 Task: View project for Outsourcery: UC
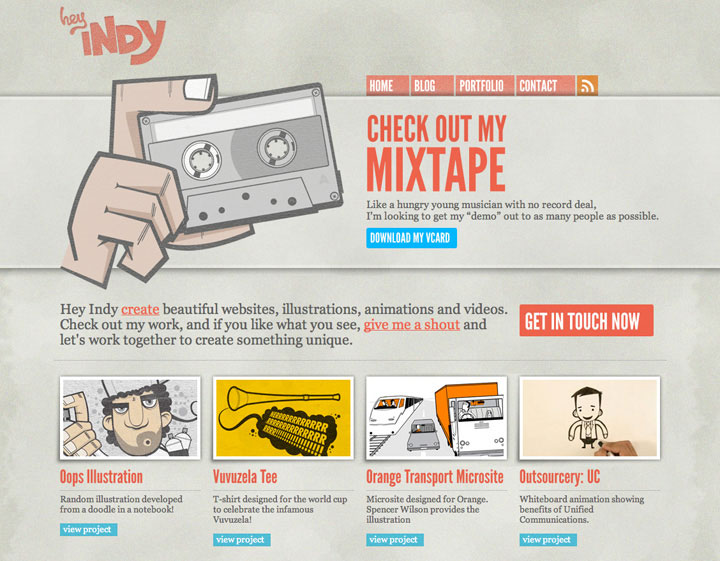click(548, 540)
